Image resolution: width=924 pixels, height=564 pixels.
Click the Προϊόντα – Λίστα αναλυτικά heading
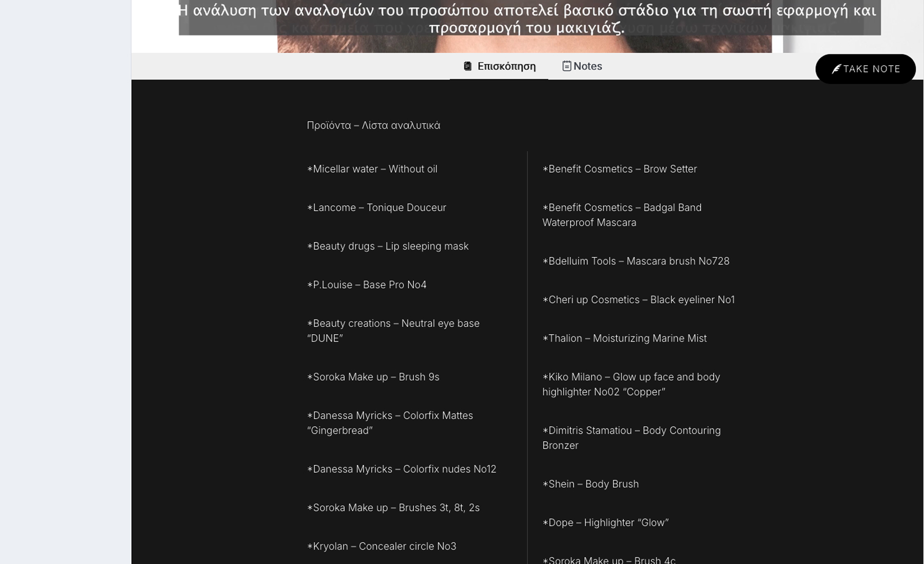373,126
